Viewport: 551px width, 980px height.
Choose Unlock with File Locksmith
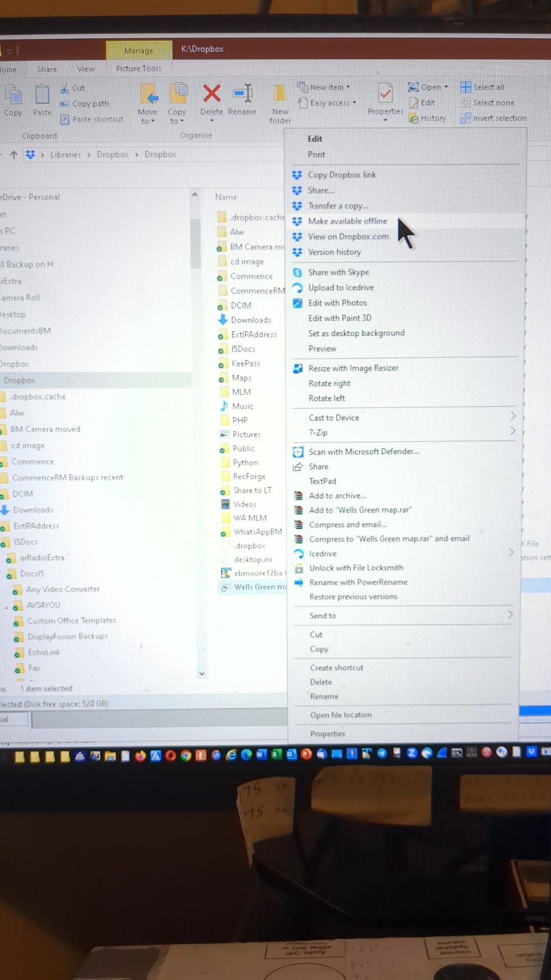[x=356, y=568]
